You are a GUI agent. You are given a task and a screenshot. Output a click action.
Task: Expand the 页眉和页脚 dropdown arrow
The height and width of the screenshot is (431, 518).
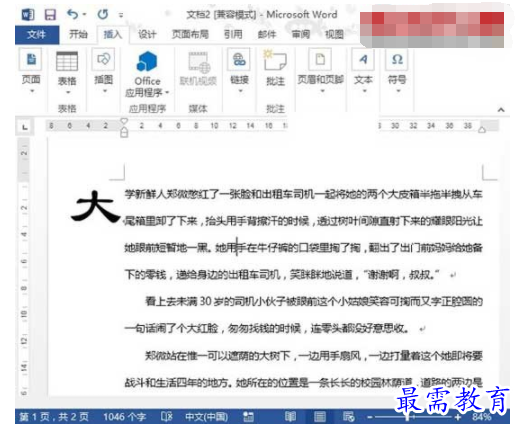coord(322,91)
